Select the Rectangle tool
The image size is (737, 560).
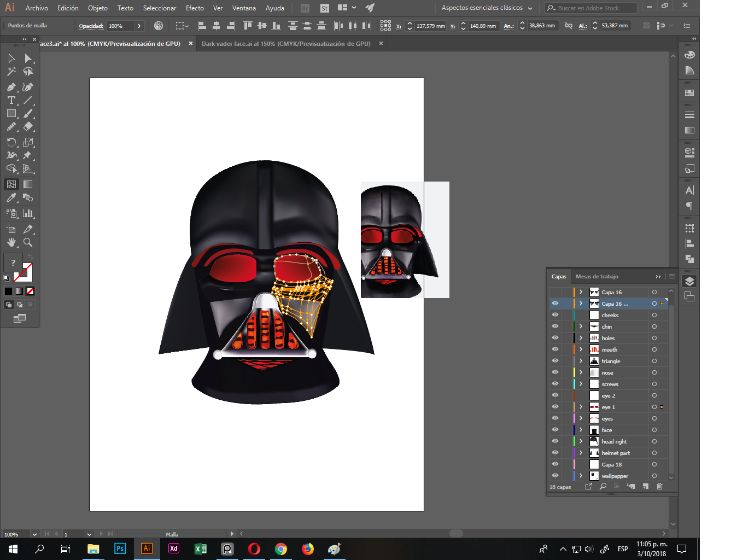[11, 113]
